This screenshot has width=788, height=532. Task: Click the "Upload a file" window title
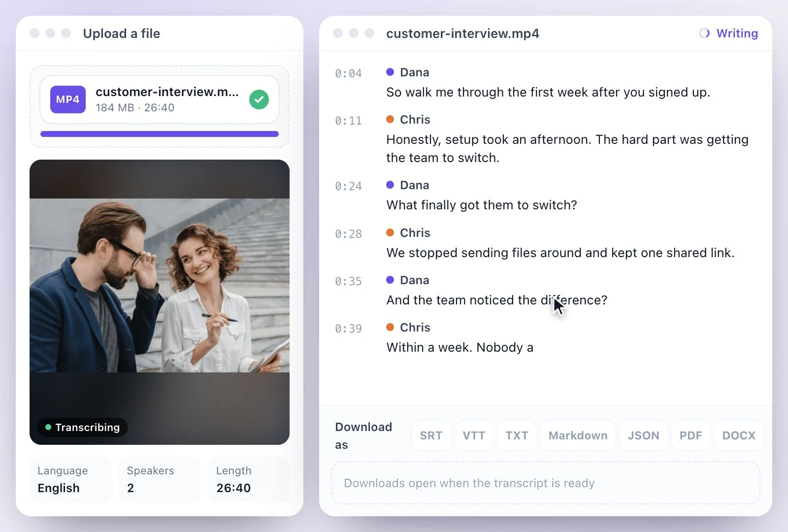click(x=122, y=33)
